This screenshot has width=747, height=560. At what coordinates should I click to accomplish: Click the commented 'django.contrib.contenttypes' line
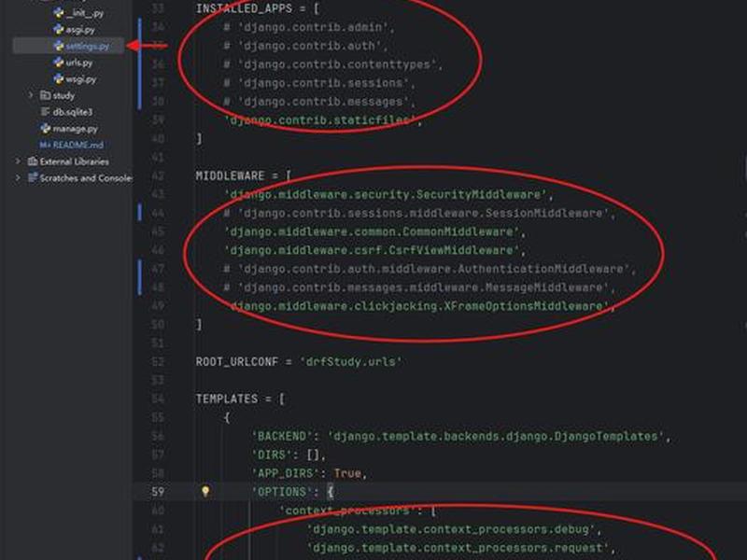pyautogui.click(x=333, y=64)
